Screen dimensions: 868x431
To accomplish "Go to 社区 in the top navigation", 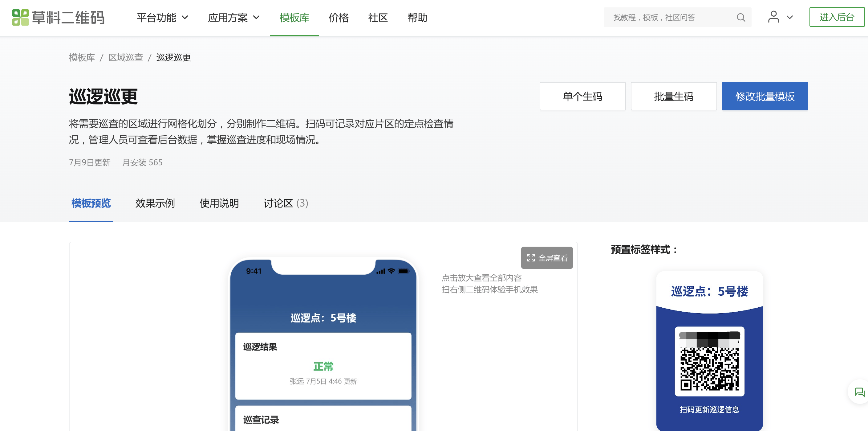I will (378, 18).
